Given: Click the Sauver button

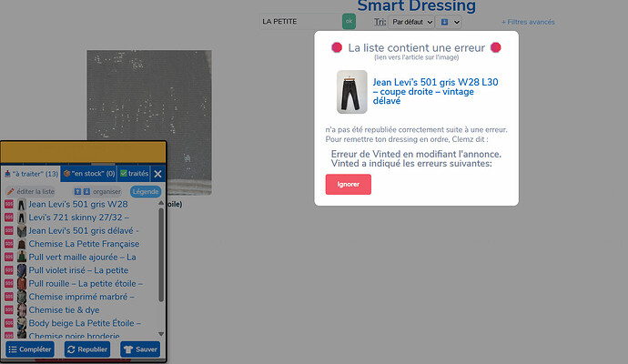Looking at the screenshot, I should click(140, 349).
